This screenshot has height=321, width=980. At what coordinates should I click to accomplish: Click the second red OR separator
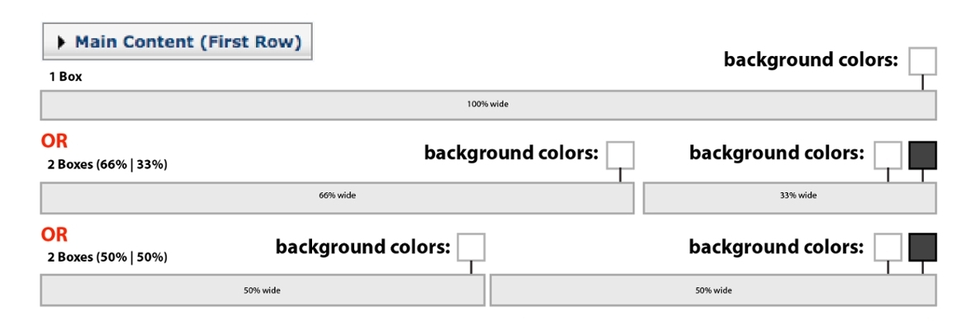[54, 235]
